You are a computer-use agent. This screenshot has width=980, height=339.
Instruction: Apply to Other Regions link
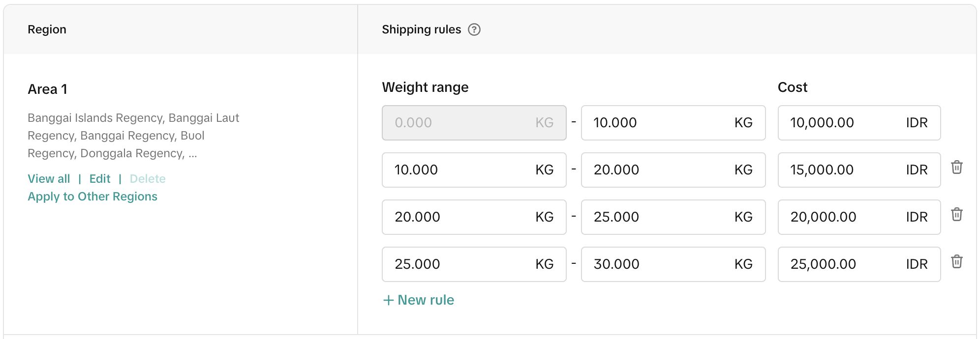pyautogui.click(x=92, y=197)
